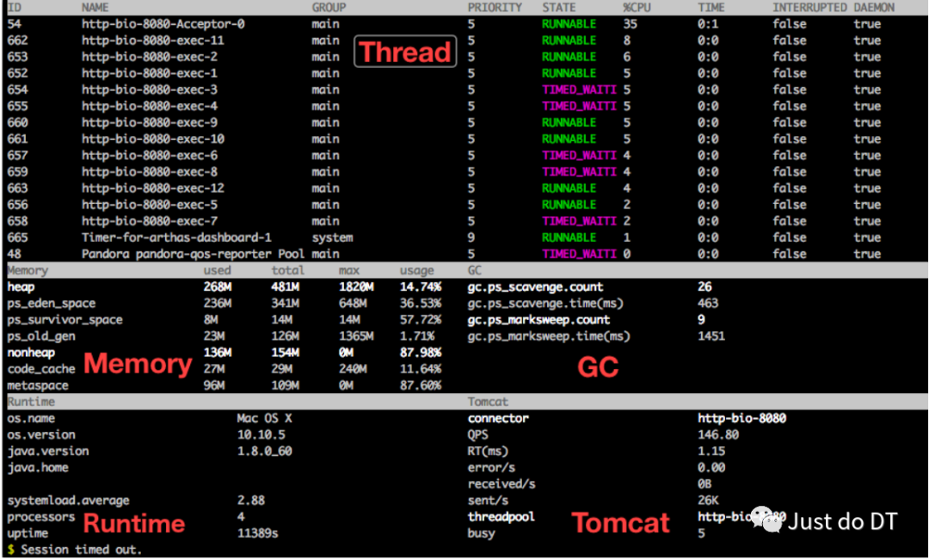The height and width of the screenshot is (560, 929).
Task: Select thread name http-bio-8080-exec-9
Action: tap(150, 123)
